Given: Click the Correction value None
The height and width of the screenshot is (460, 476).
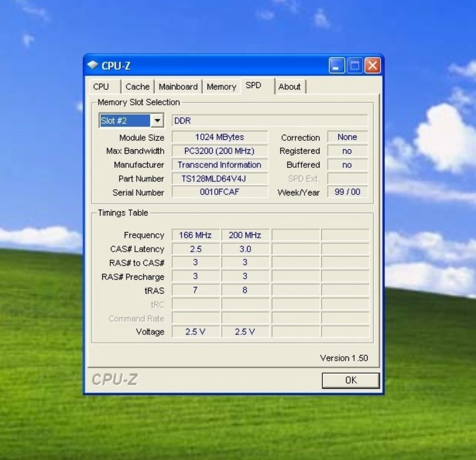Looking at the screenshot, I should pyautogui.click(x=348, y=137).
